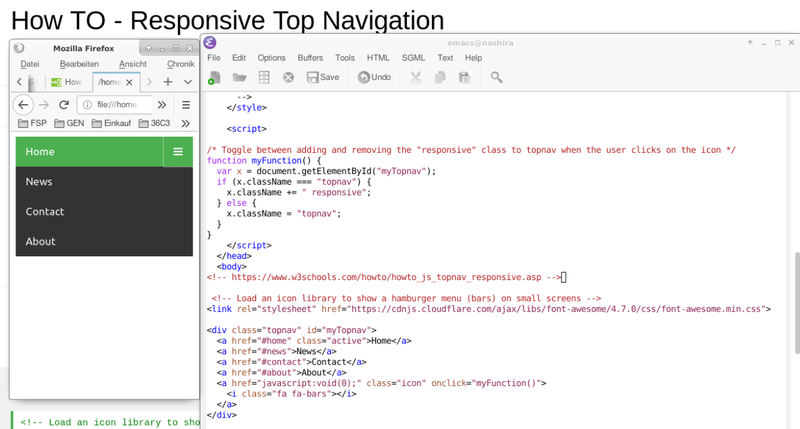Expand Firefox toolbar overflow chevron
The width and height of the screenshot is (800, 429).
[162, 105]
